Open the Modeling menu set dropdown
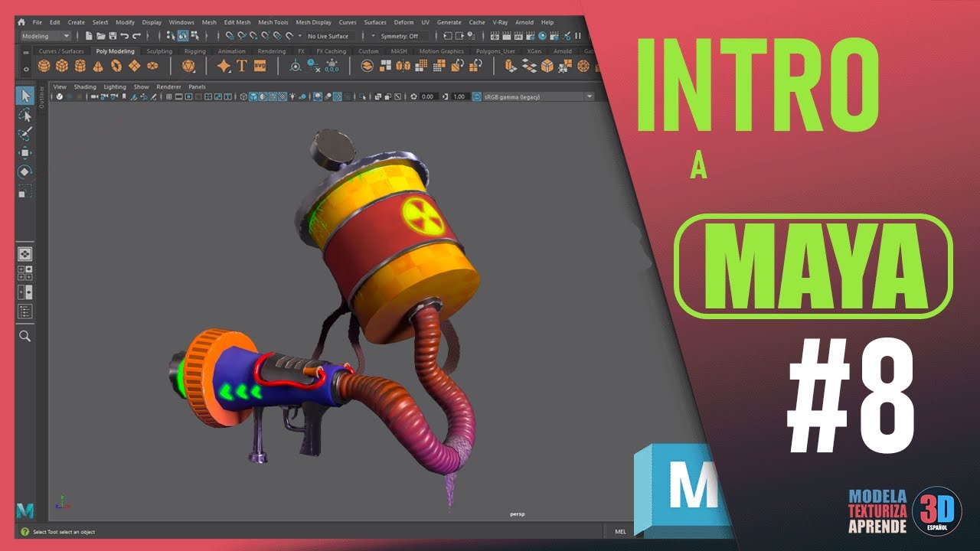 pyautogui.click(x=46, y=36)
